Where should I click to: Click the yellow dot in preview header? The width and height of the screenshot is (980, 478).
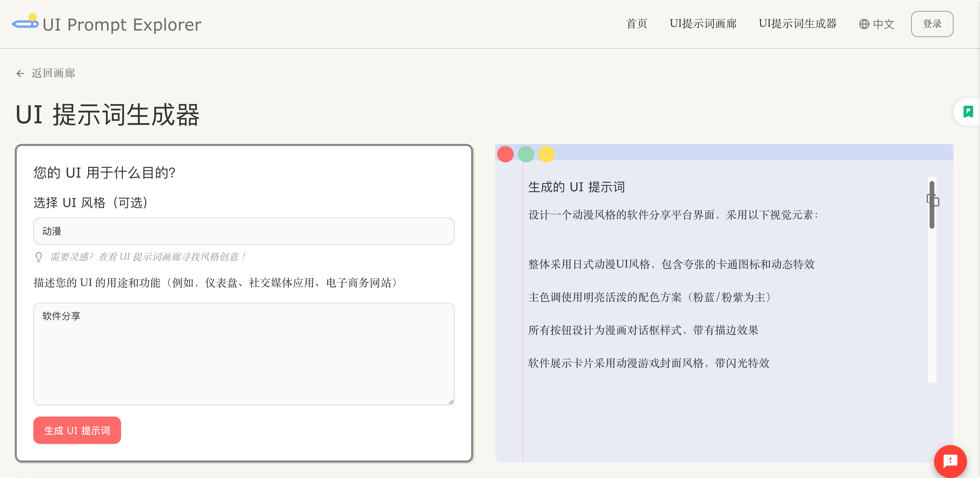coord(546,154)
